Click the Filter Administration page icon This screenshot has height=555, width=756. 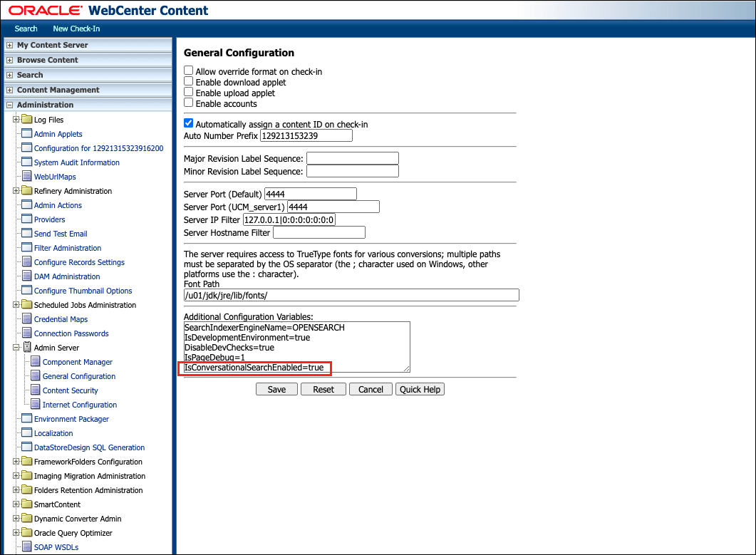[x=26, y=247]
